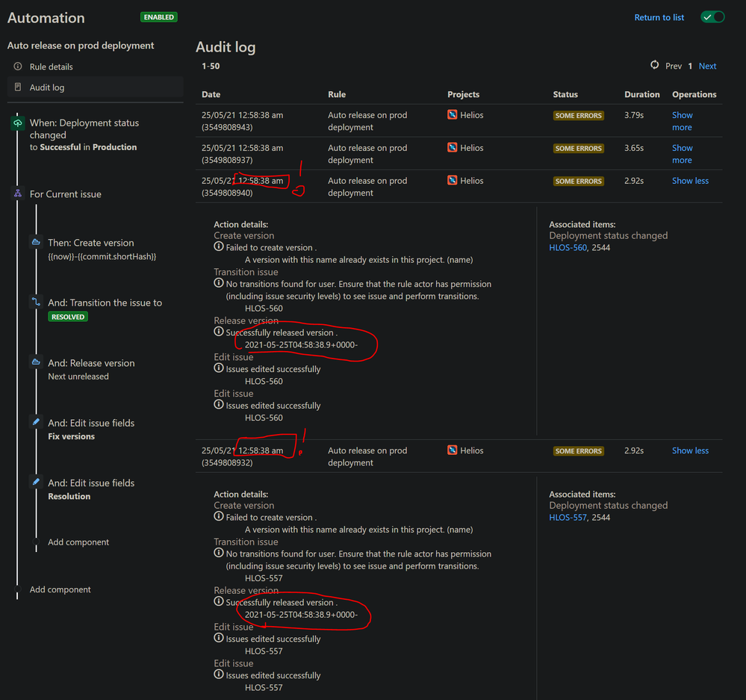Click "Add component" at the rule's bottom
746x700 pixels.
pos(60,589)
